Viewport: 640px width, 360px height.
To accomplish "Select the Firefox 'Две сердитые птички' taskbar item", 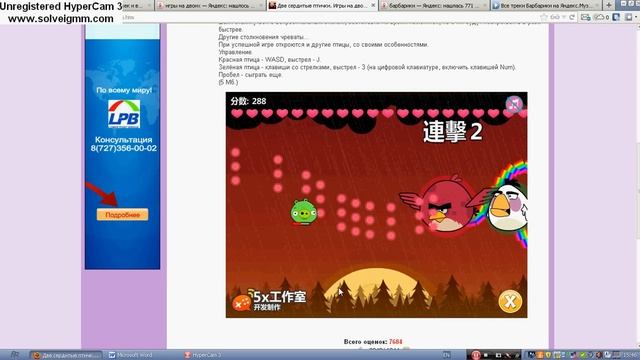I will pos(66,355).
